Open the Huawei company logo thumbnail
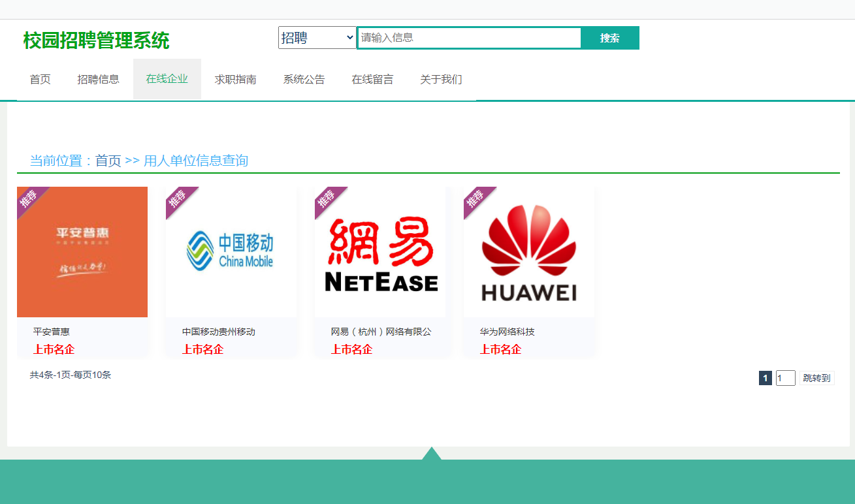The height and width of the screenshot is (504, 855). click(x=529, y=252)
